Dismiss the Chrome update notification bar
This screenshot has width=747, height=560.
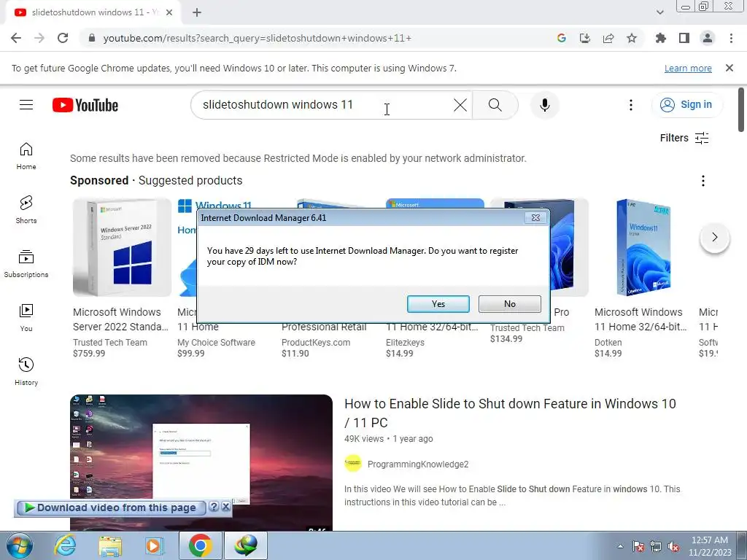(729, 68)
